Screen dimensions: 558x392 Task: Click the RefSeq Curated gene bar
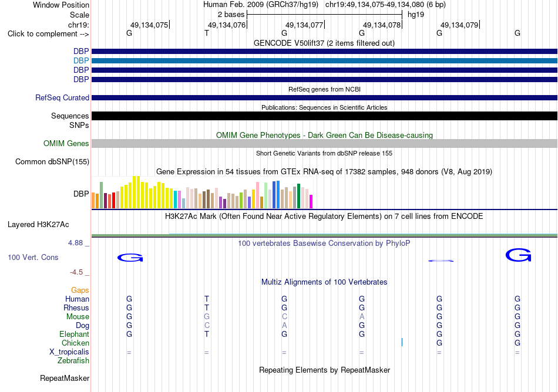324,98
